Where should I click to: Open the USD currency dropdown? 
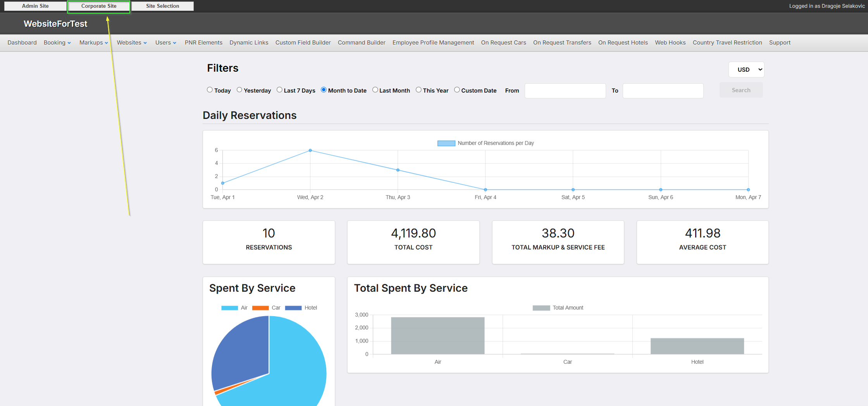(746, 70)
